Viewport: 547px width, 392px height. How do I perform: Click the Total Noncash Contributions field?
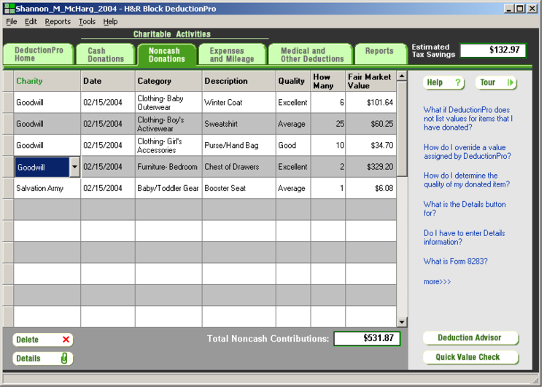pyautogui.click(x=367, y=338)
